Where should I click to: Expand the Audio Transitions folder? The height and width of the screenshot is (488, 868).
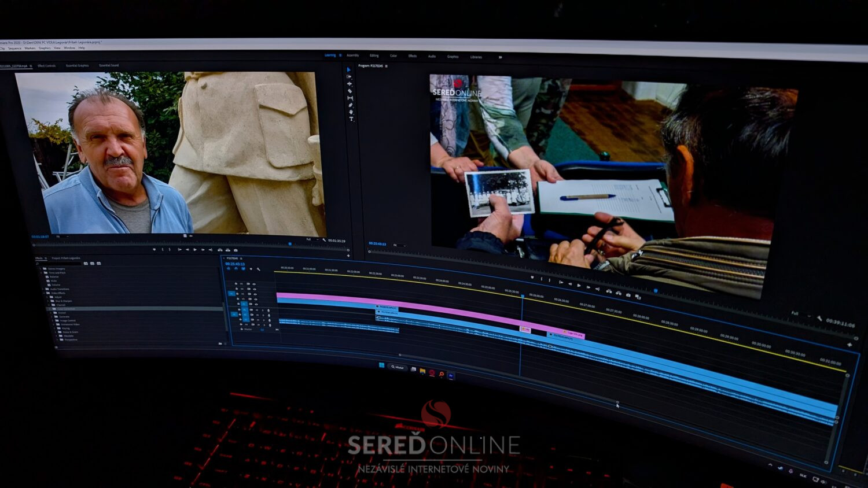click(x=43, y=289)
